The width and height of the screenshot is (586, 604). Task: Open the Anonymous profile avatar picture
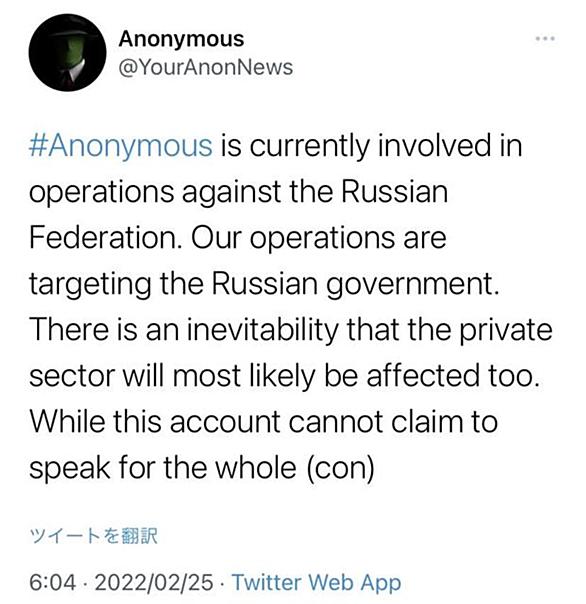(67, 53)
